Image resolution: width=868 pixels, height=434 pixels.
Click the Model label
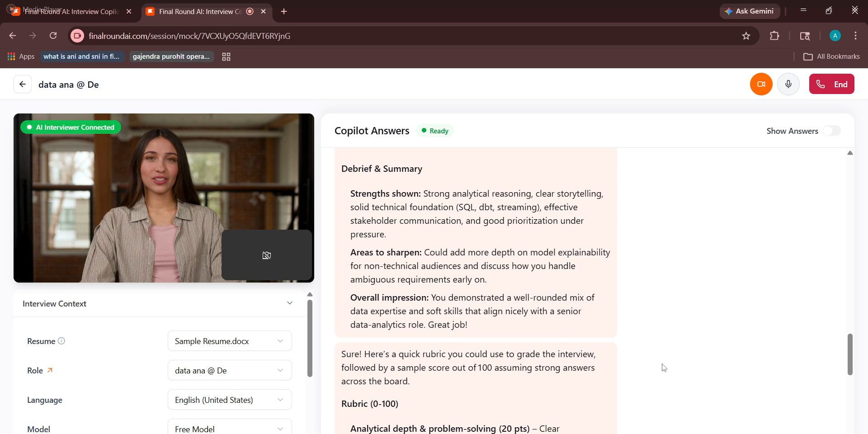coord(38,429)
